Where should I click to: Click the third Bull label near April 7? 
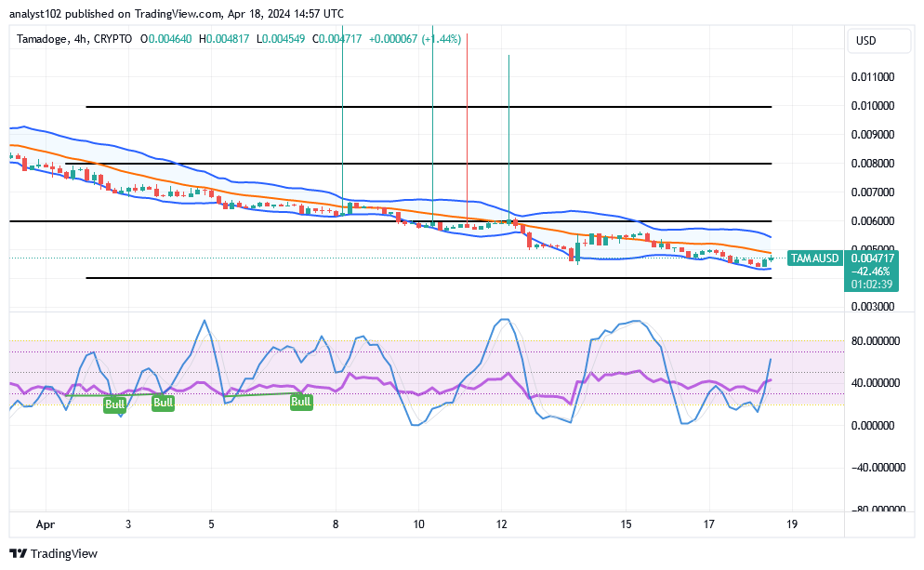pyautogui.click(x=301, y=402)
